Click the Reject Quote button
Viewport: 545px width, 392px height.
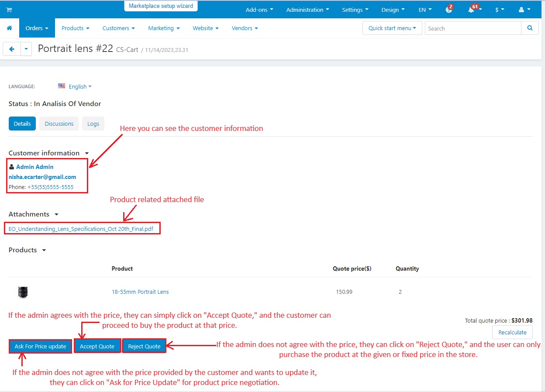(144, 346)
